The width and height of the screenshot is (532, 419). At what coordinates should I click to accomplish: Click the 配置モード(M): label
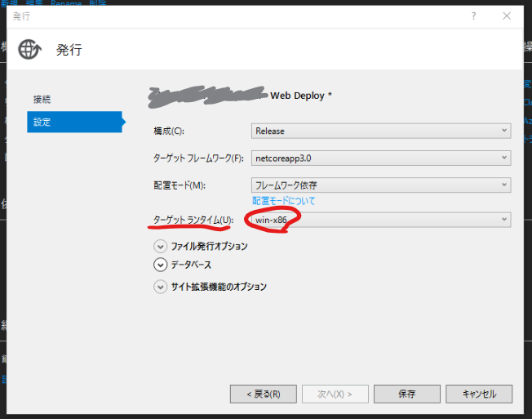click(180, 185)
